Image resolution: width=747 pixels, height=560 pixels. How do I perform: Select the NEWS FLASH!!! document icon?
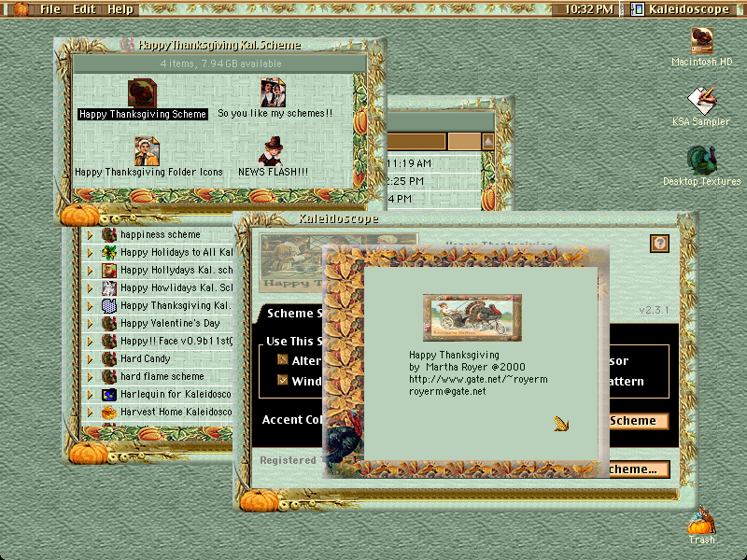pyautogui.click(x=272, y=151)
